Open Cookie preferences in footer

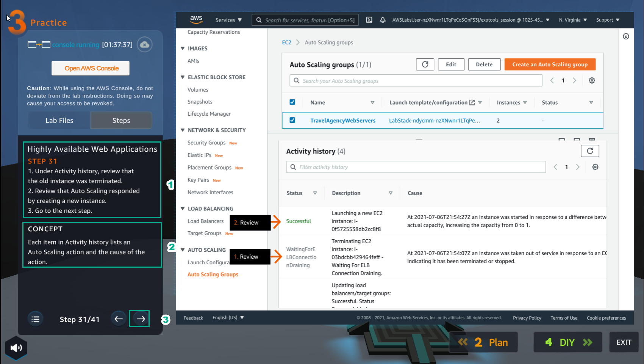[606, 318]
